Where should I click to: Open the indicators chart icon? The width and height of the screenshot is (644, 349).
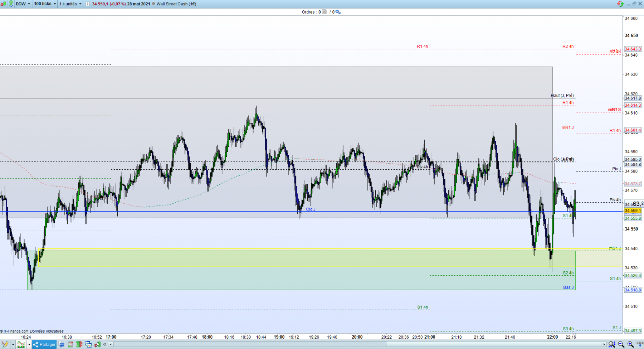[x=21, y=344]
